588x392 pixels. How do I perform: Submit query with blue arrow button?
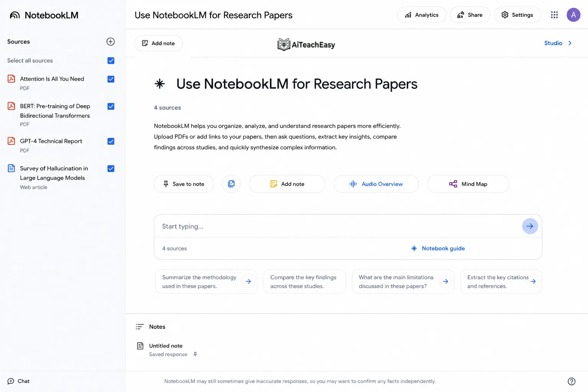[530, 226]
